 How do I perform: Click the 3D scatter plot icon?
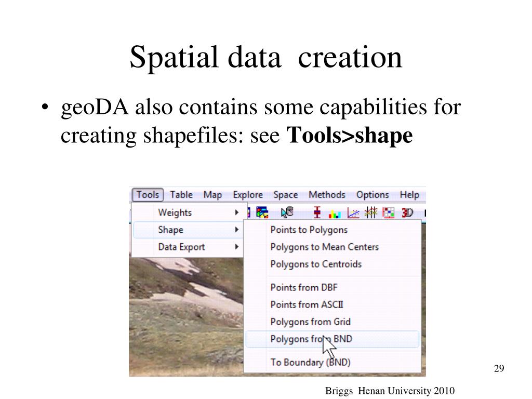(407, 212)
